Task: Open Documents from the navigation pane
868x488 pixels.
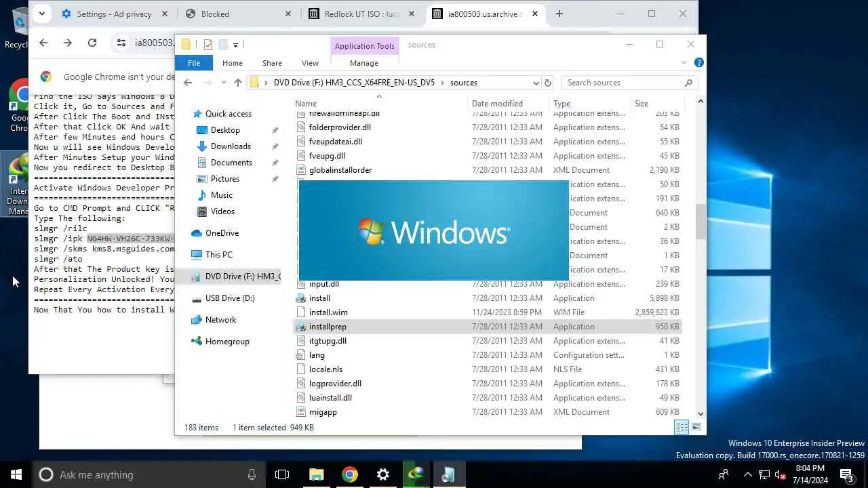Action: (x=231, y=163)
